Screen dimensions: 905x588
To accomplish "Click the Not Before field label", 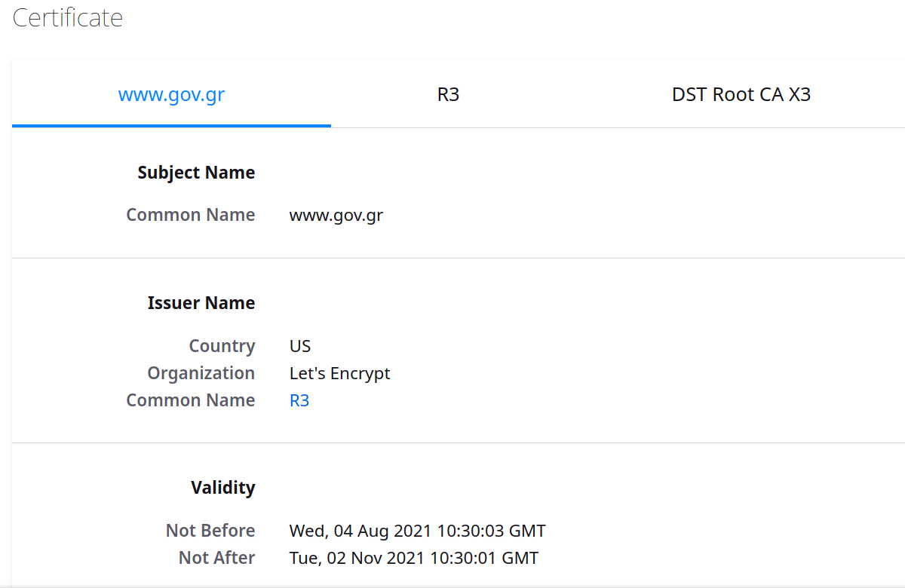I will [210, 531].
